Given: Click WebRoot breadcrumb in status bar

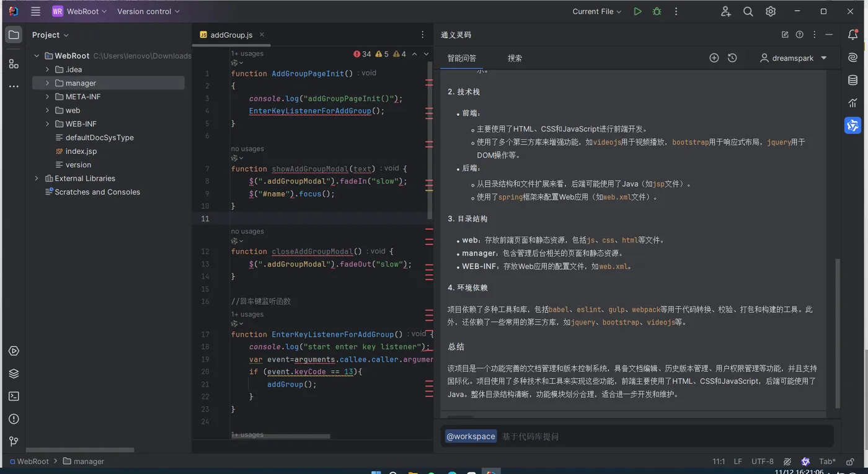Looking at the screenshot, I should (x=29, y=462).
